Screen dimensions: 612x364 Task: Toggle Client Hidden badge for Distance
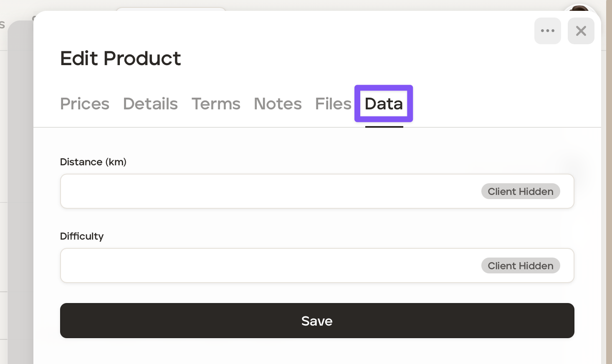coord(520,192)
